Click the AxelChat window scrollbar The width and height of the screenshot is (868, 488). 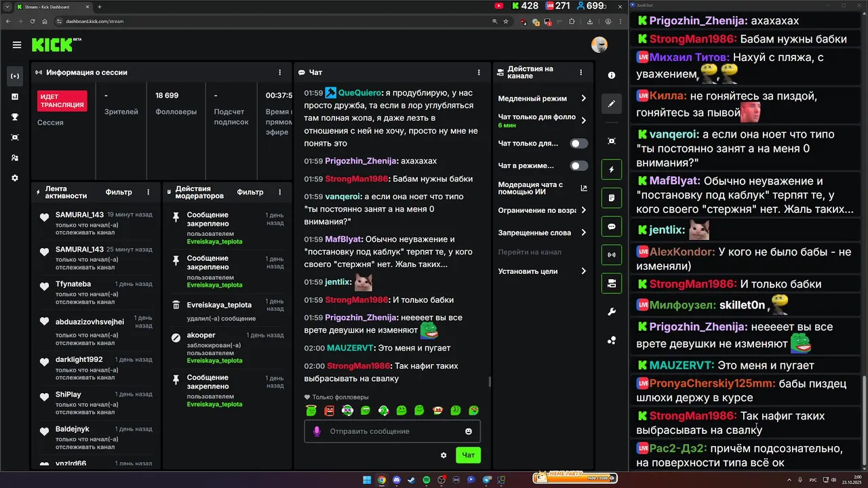(x=863, y=422)
